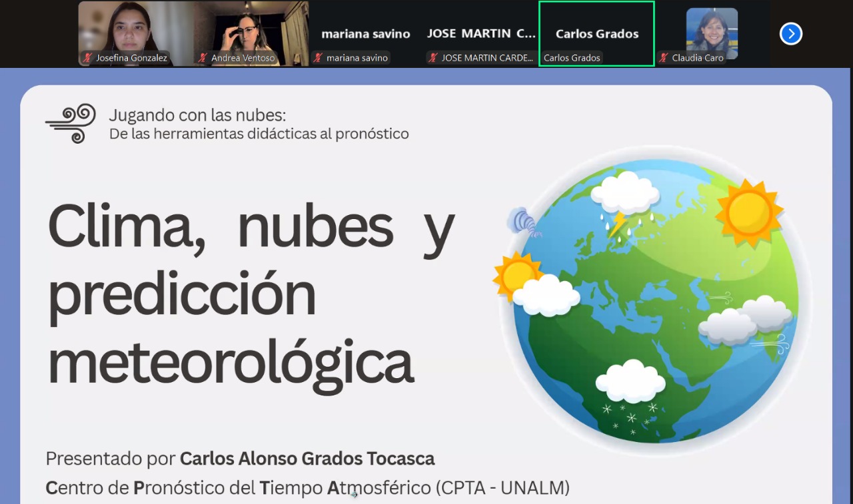Click Jose Martin's muted microphone icon
This screenshot has width=853, height=504.
click(433, 58)
